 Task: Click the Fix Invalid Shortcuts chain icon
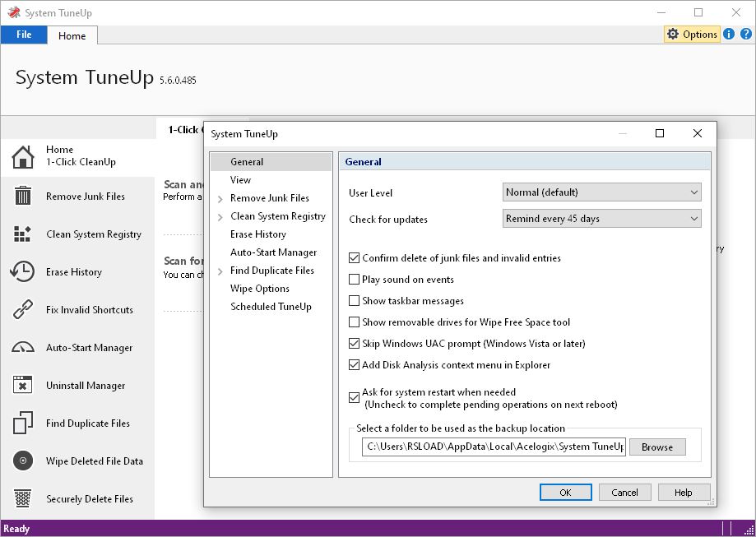click(x=23, y=309)
